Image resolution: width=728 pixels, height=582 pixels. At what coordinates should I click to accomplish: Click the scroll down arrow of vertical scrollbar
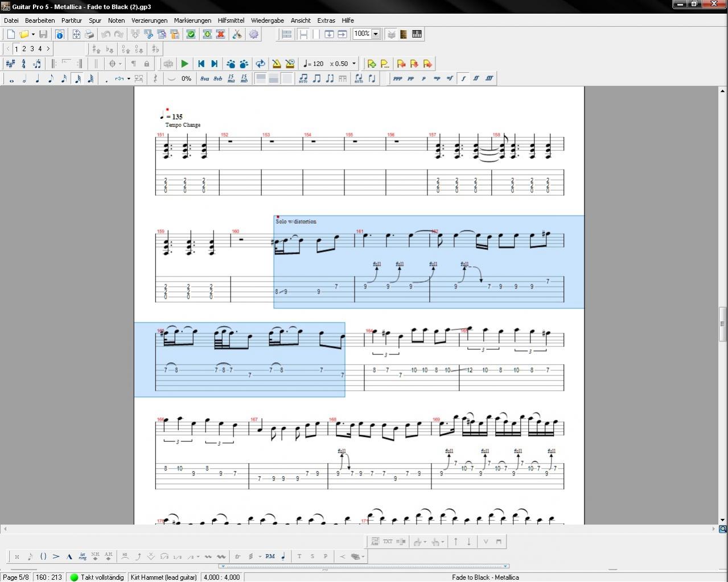722,520
